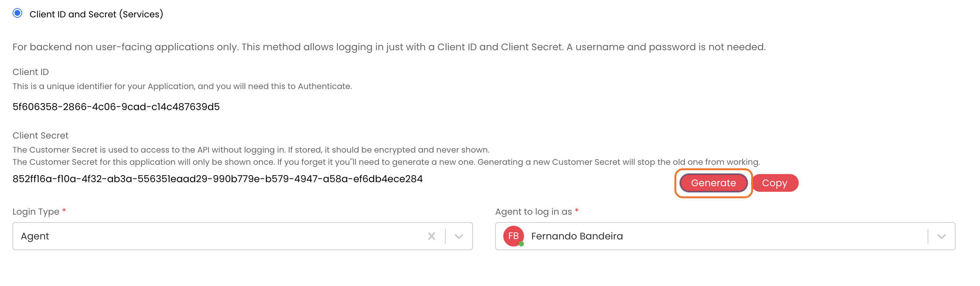Click the "For backend non user-facing applications" description
980x286 pixels.
[388, 47]
